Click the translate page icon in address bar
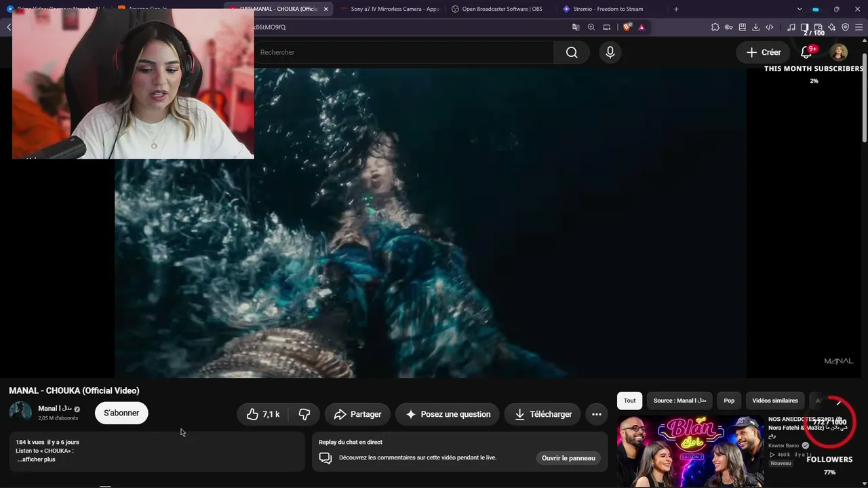The height and width of the screenshot is (488, 868). pos(576,27)
